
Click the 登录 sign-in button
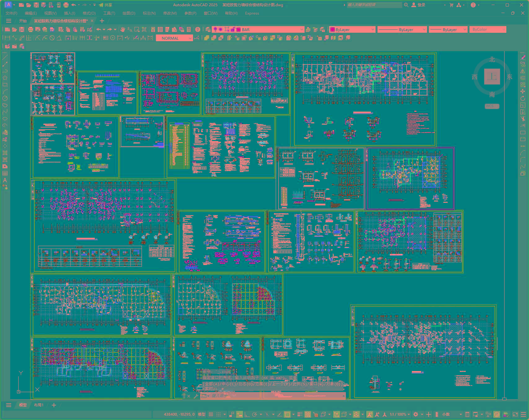point(418,5)
